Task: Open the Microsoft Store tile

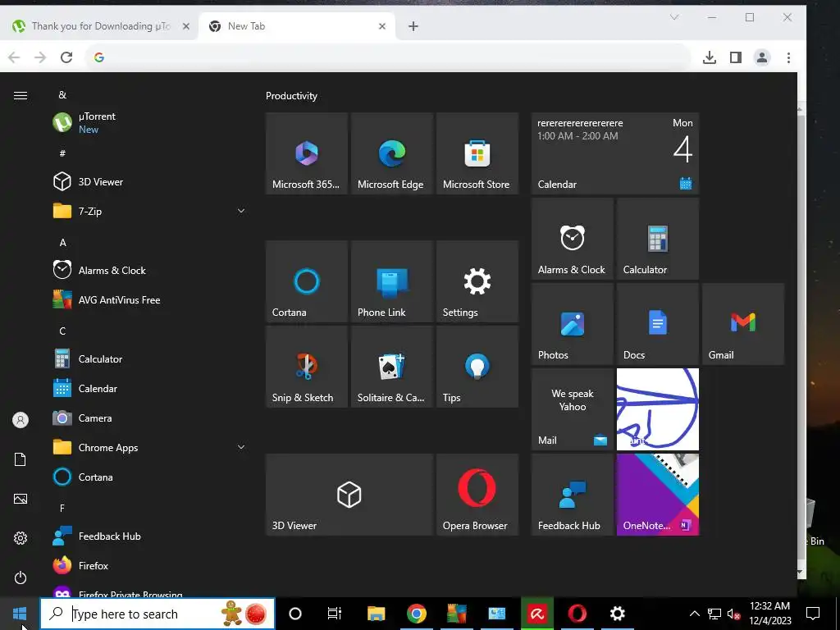Action: (477, 153)
